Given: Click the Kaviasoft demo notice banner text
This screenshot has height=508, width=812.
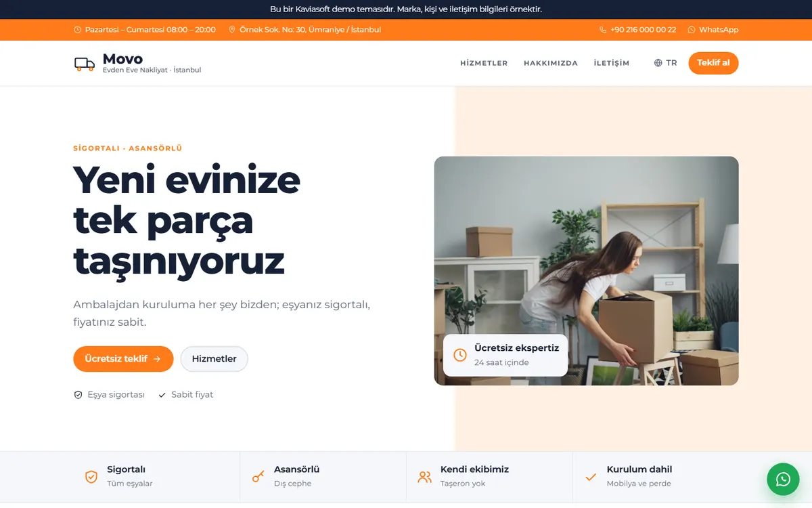Looking at the screenshot, I should 406,9.
